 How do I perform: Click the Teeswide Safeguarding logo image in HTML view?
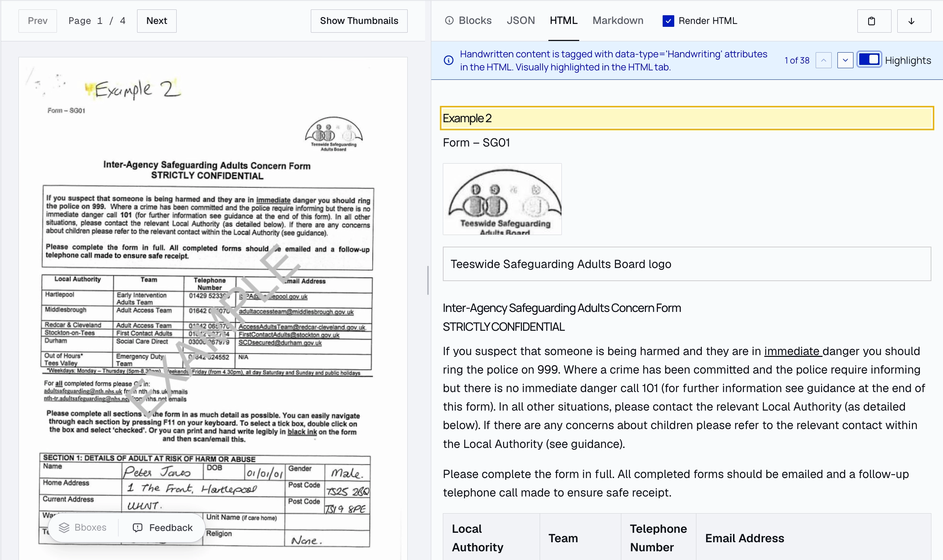(x=502, y=199)
